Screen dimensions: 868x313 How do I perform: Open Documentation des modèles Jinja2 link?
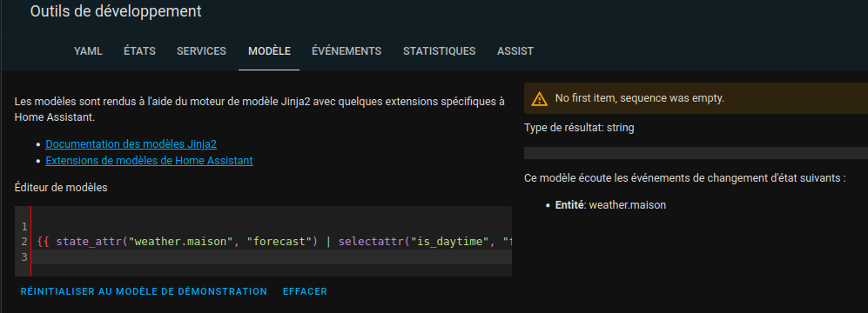131,143
